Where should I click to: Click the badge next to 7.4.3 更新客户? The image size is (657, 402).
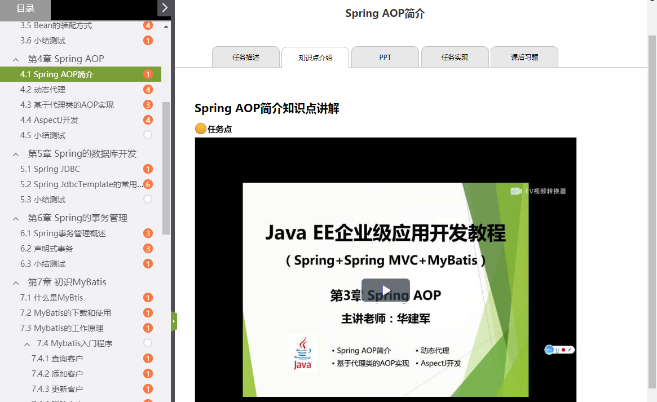[x=148, y=389]
